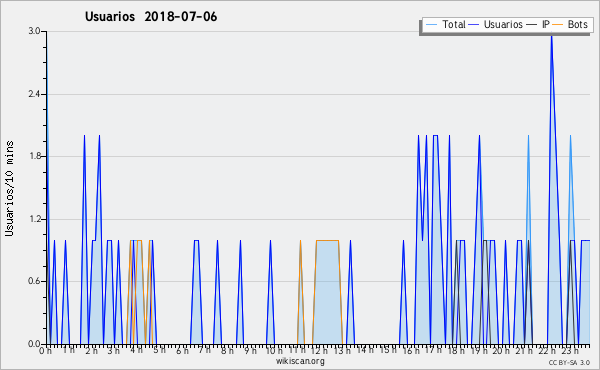This screenshot has width=600, height=370.
Task: Click the x-axis label '22 h'
Action: [x=547, y=350]
